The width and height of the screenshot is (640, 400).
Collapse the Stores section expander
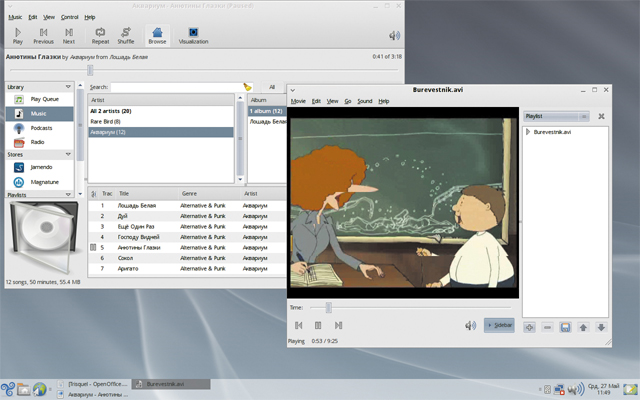pyautogui.click(x=68, y=154)
